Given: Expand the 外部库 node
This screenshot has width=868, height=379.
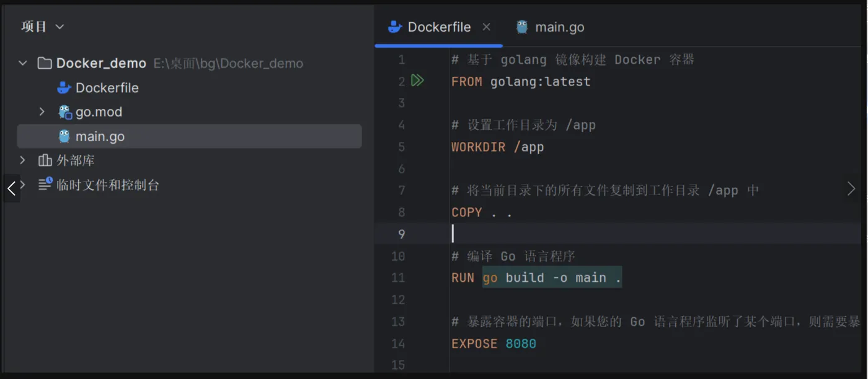Looking at the screenshot, I should point(23,160).
